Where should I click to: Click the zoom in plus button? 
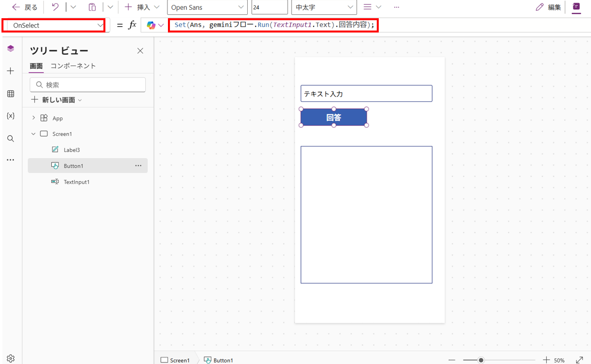546,360
